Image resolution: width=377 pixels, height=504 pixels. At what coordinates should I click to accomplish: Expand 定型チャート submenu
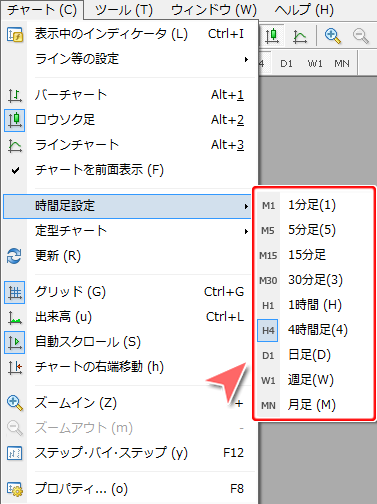127,231
